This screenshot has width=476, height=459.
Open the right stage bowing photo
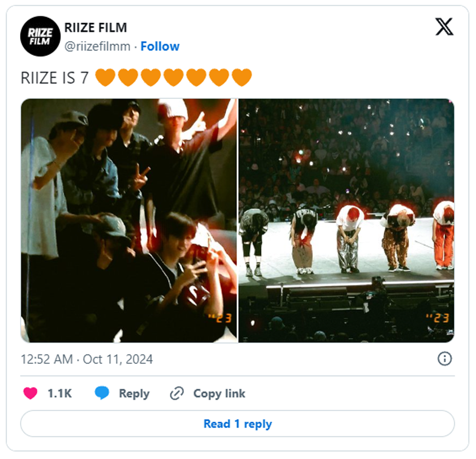click(346, 220)
